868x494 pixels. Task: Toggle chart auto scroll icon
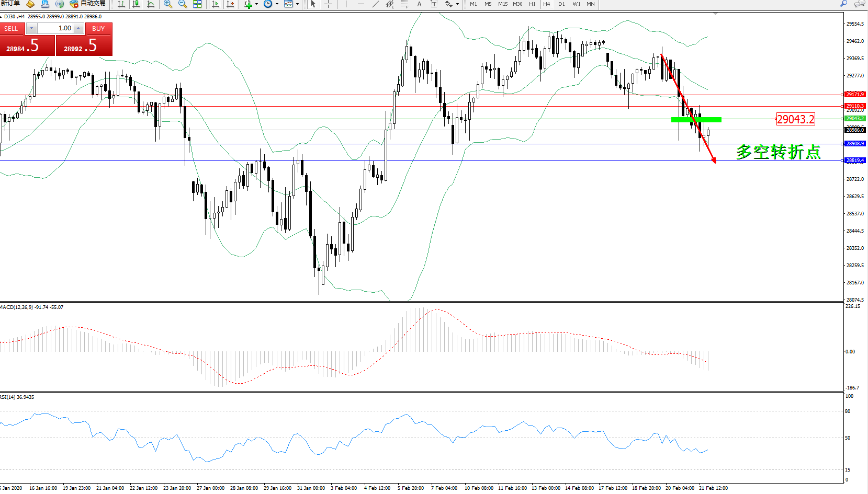(216, 4)
